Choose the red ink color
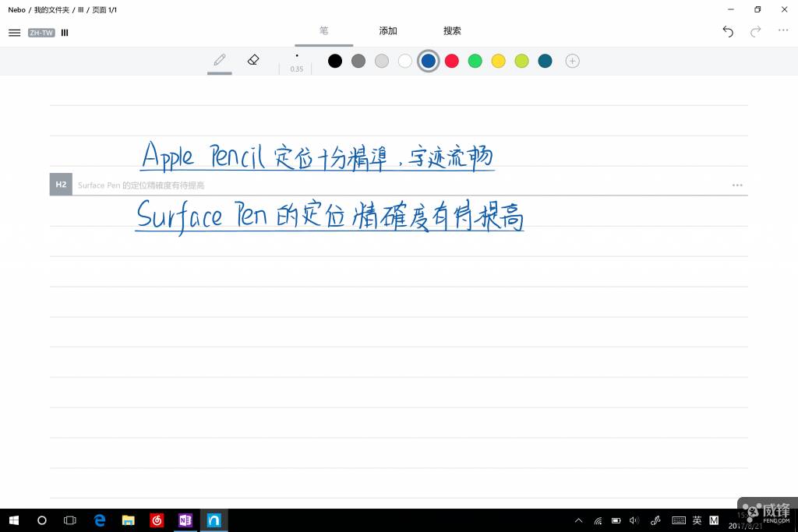Screen dimensions: 798x532 (452, 61)
